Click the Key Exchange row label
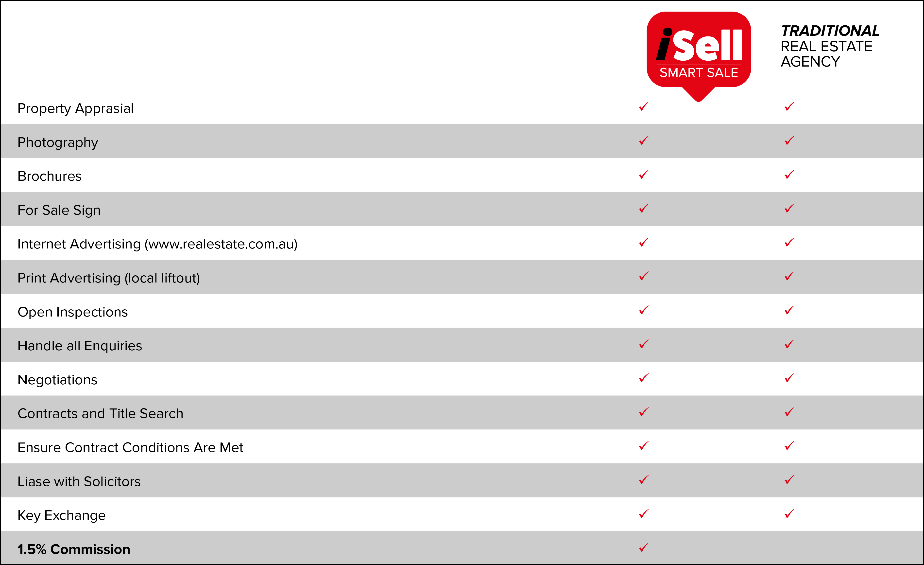The height and width of the screenshot is (565, 924). click(x=62, y=515)
